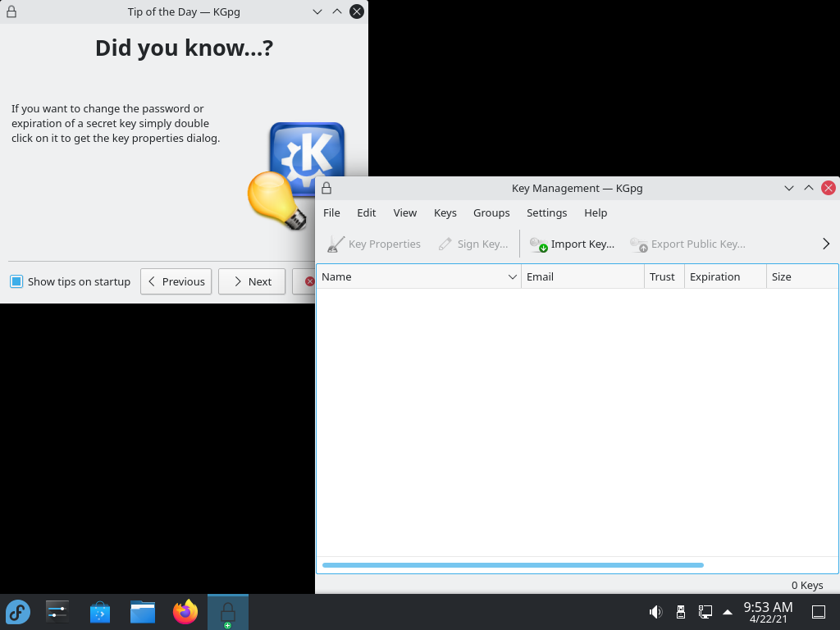The width and height of the screenshot is (840, 630).
Task: Open the volume tray icon
Action: [655, 612]
